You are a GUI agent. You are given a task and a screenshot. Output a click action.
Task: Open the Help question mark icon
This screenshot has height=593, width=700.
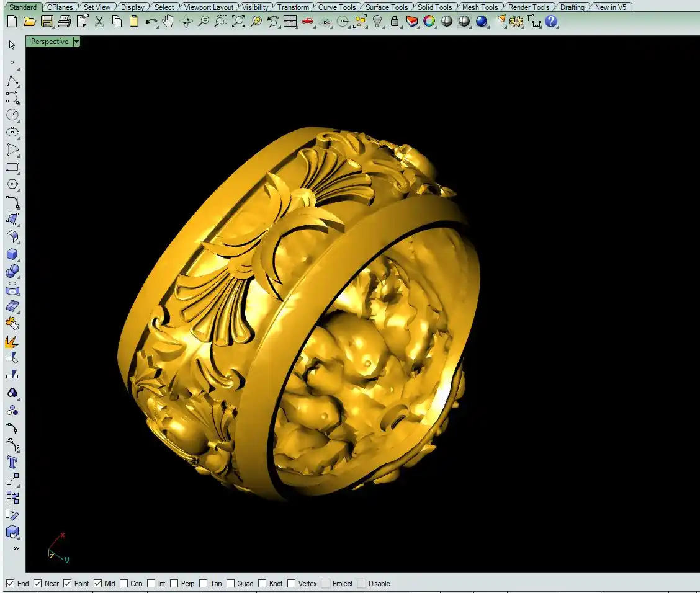tap(551, 22)
